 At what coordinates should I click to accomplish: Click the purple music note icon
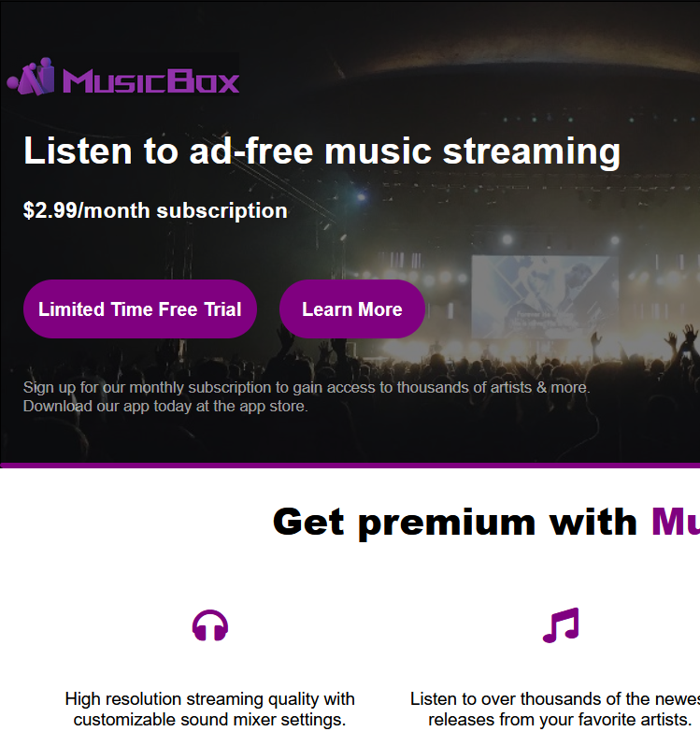(x=561, y=625)
